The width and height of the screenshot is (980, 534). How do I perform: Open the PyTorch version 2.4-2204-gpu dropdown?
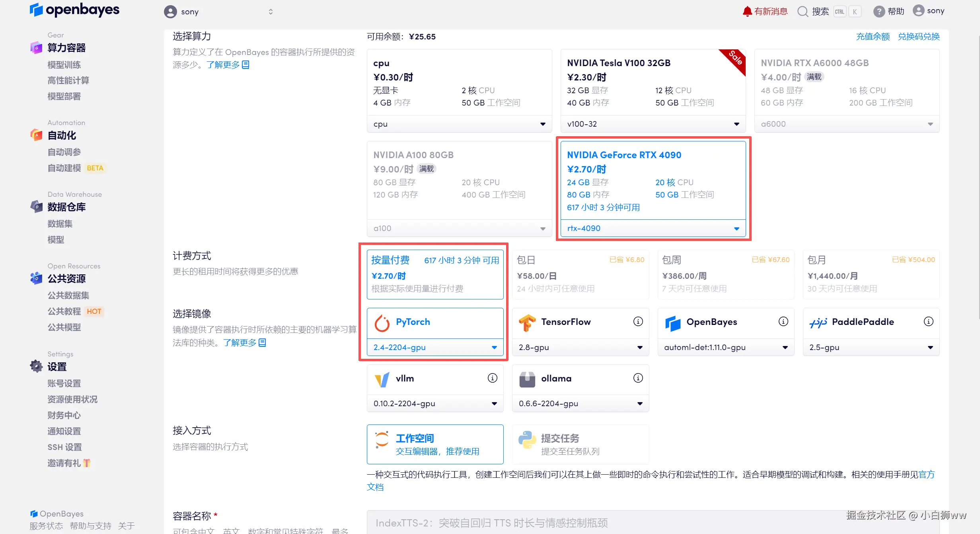click(x=435, y=347)
